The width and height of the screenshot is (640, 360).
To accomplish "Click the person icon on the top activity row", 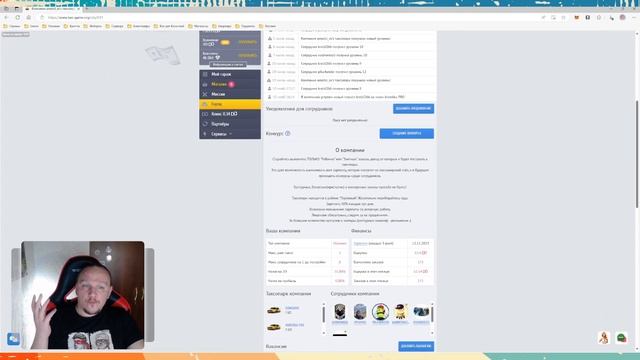I will [270, 38].
